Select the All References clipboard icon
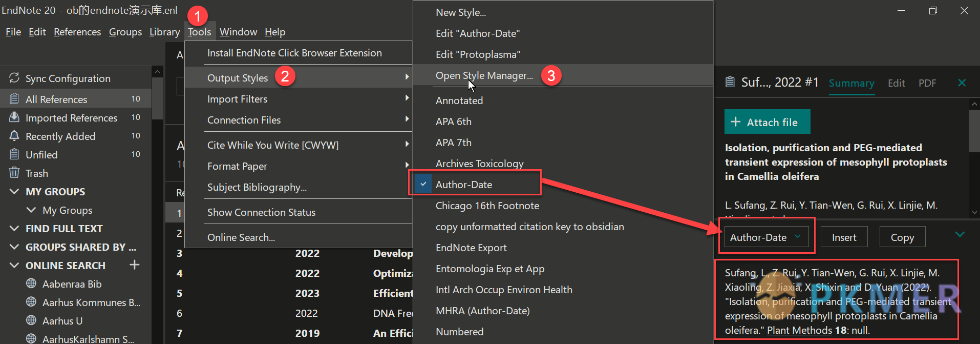 coord(14,98)
